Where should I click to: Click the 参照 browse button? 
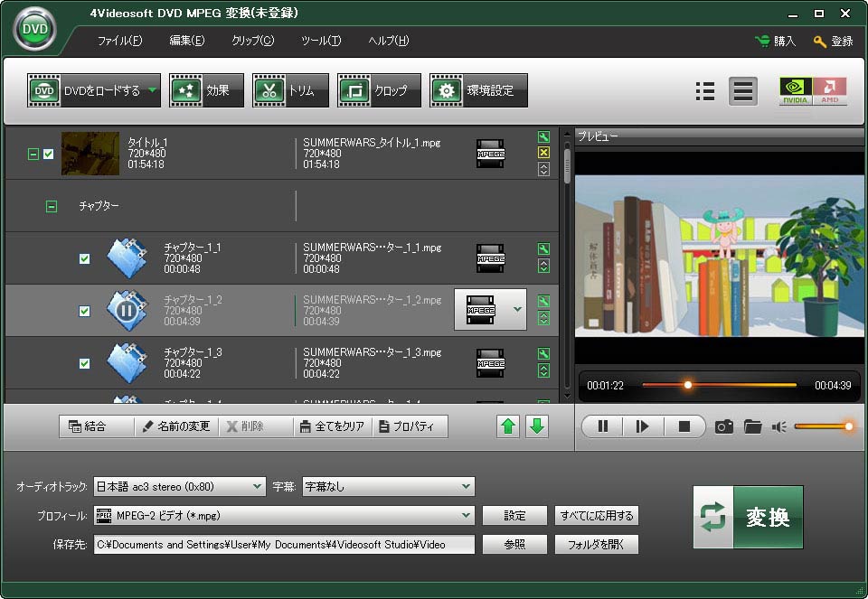point(514,545)
